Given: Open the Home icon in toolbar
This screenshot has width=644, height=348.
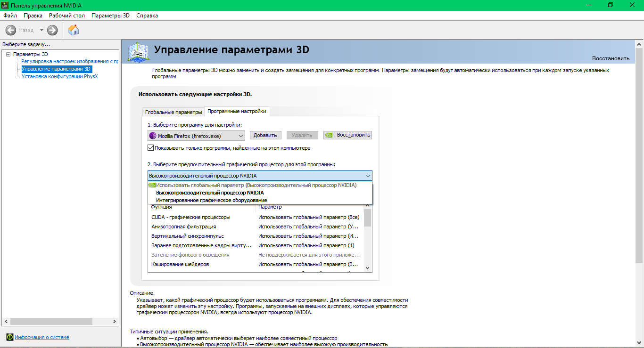Looking at the screenshot, I should [x=74, y=30].
